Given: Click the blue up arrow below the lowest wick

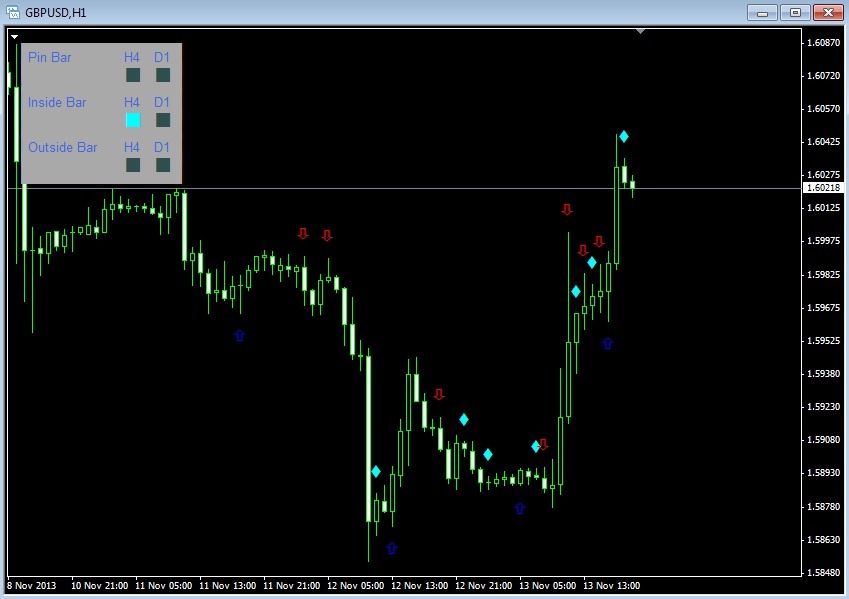Looking at the screenshot, I should [x=392, y=548].
